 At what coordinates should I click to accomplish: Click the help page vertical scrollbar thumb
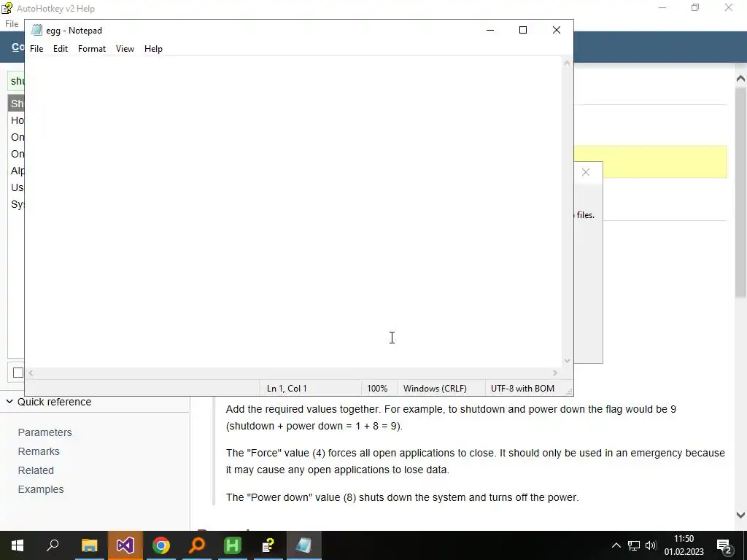(740, 192)
